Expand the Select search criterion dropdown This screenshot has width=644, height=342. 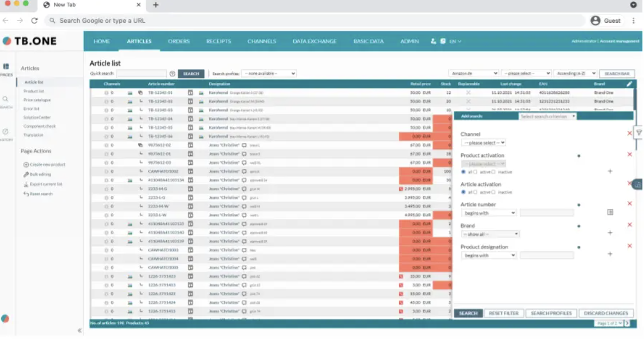pos(547,116)
